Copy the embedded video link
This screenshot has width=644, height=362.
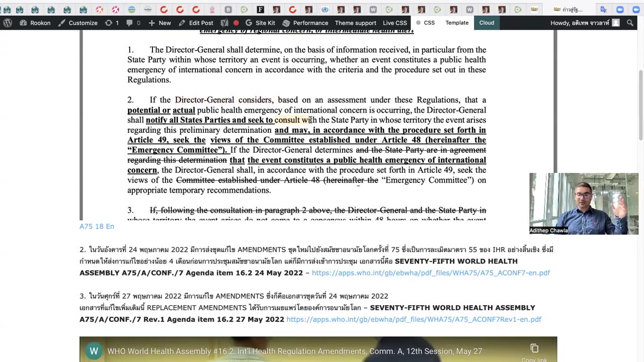(x=534, y=352)
